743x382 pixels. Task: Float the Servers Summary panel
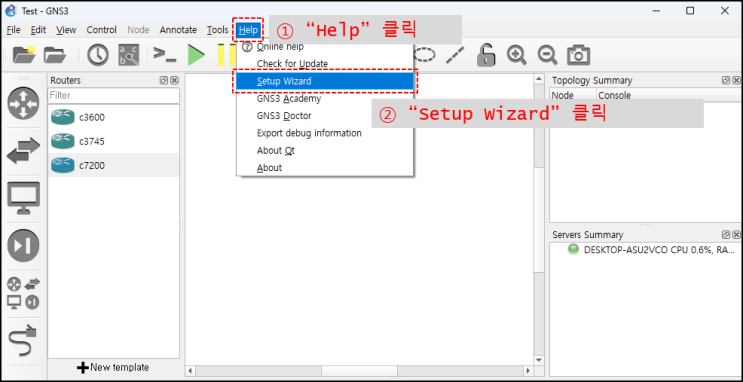[x=726, y=235]
